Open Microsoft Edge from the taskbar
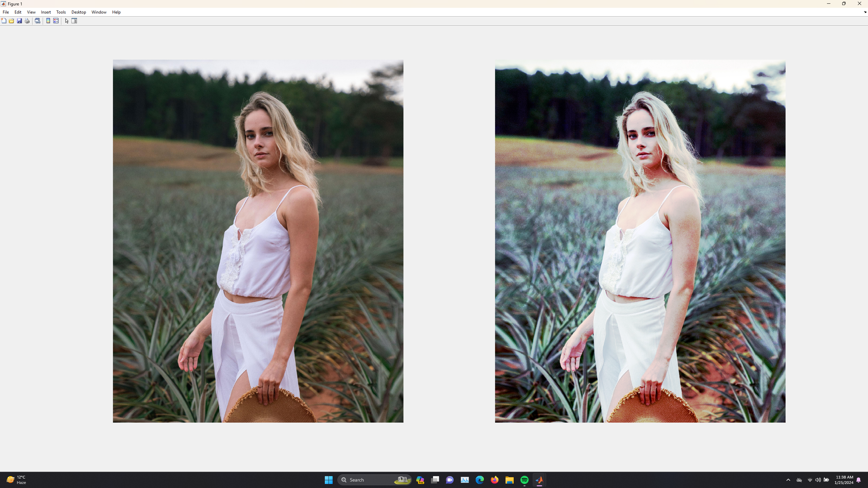This screenshot has height=488, width=868. pyautogui.click(x=480, y=480)
